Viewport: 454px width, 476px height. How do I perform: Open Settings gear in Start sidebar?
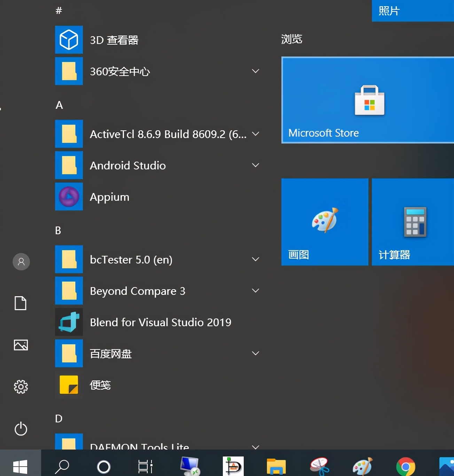click(21, 387)
